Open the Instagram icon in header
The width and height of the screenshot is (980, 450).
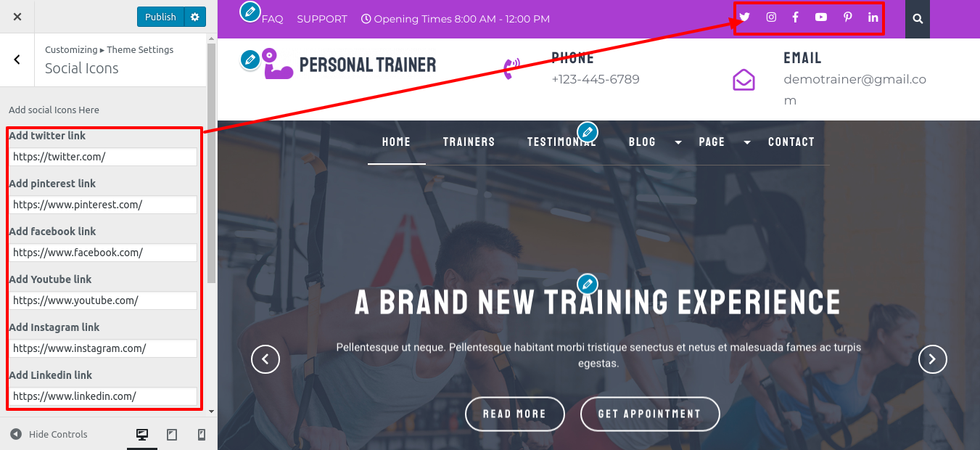click(x=771, y=17)
